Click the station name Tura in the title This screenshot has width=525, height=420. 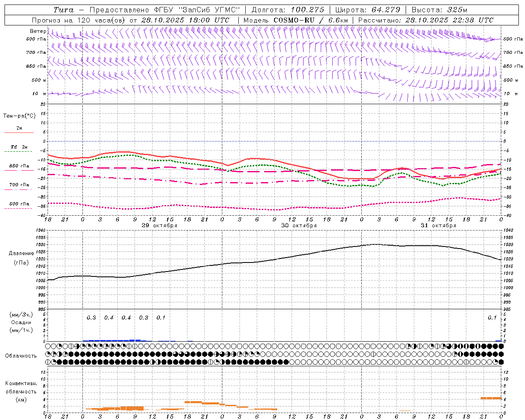pyautogui.click(x=64, y=10)
